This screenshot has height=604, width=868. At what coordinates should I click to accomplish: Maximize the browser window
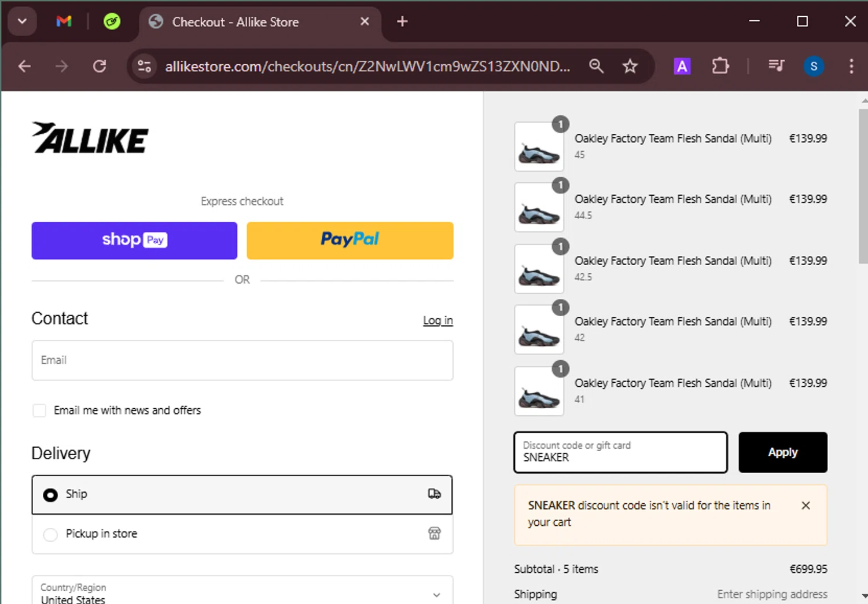pyautogui.click(x=802, y=21)
